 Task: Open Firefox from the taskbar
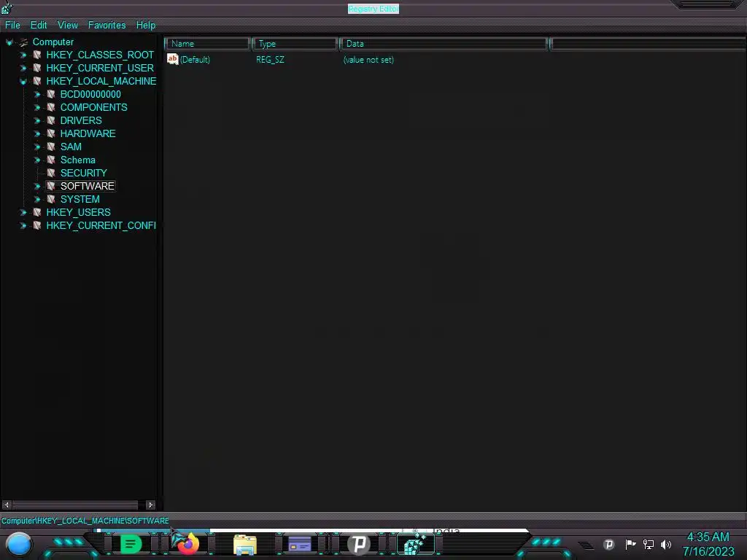pos(187,544)
